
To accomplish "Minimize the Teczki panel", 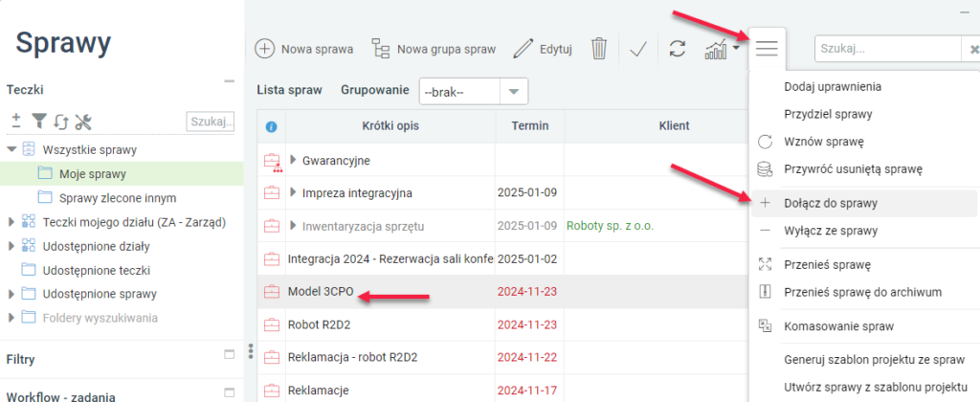I will [230, 80].
